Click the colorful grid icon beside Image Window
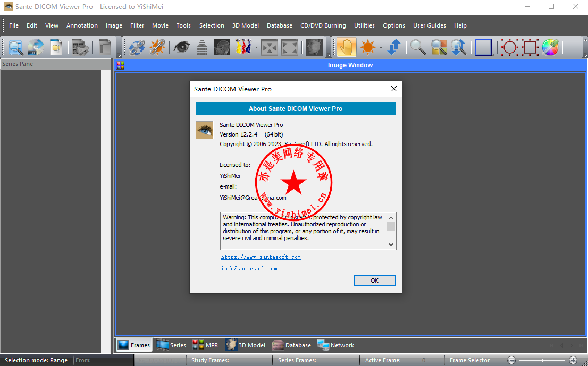This screenshot has height=366, width=588. pyautogui.click(x=120, y=65)
